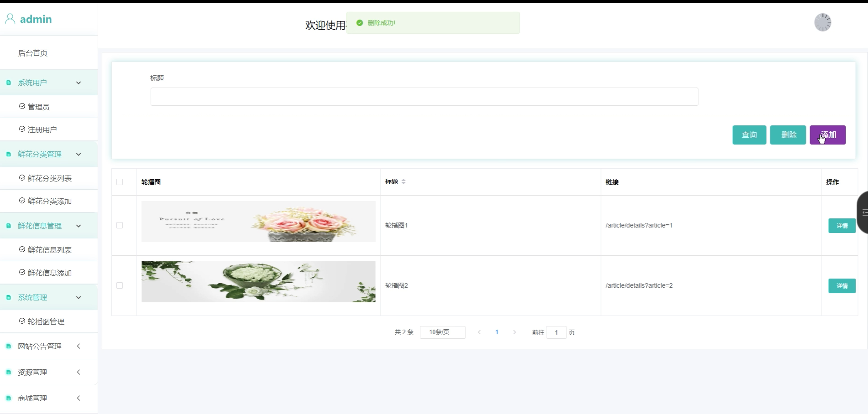Go to the previous page arrow

tap(479, 332)
